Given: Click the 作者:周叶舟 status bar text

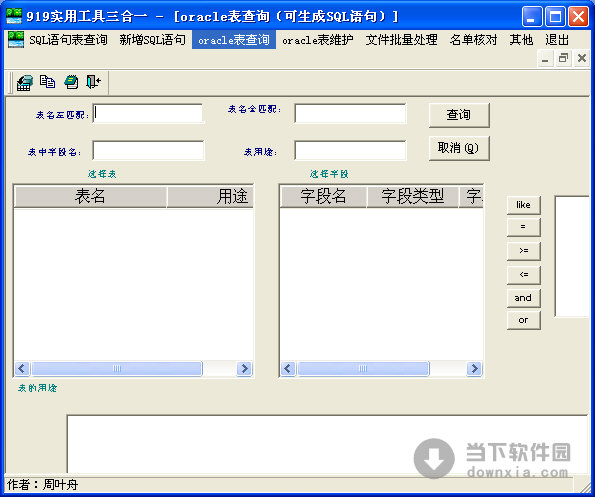Looking at the screenshot, I should click(42, 484).
